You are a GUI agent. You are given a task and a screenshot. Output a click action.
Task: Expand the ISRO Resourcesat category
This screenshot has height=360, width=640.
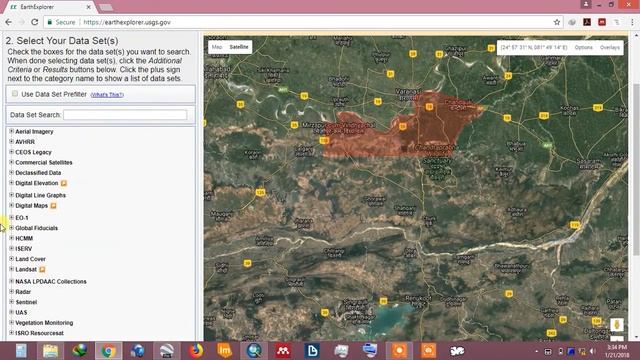click(11, 333)
